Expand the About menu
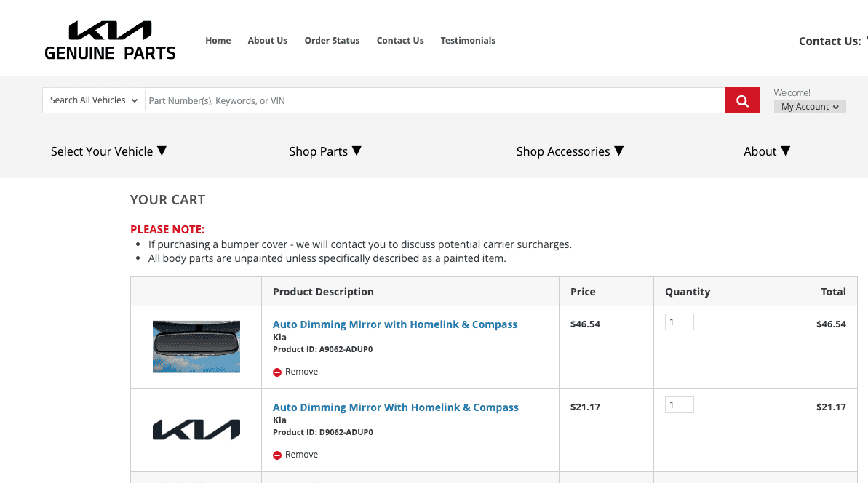 768,151
